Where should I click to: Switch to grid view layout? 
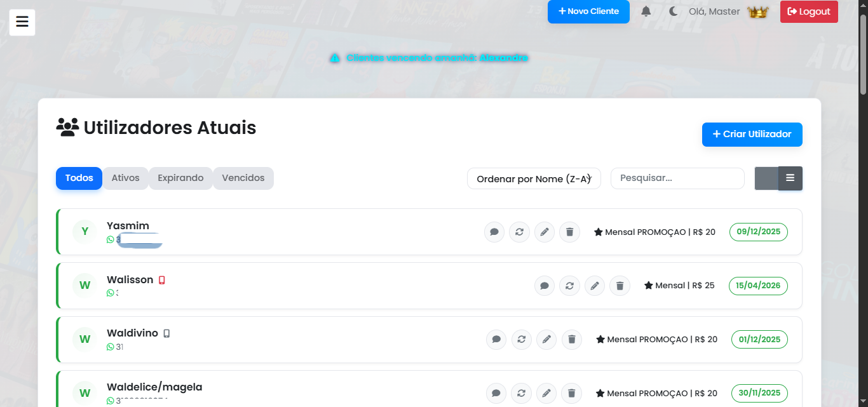pyautogui.click(x=766, y=178)
